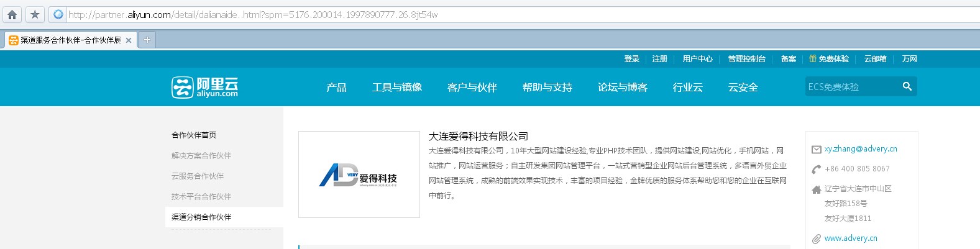This screenshot has width=980, height=249.
Task: Select 解决方案合作伙伴 in sidebar
Action: pyautogui.click(x=201, y=156)
